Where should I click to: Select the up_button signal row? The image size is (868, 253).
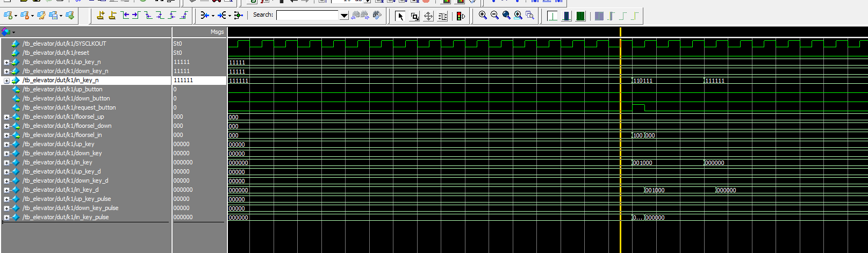[x=62, y=89]
